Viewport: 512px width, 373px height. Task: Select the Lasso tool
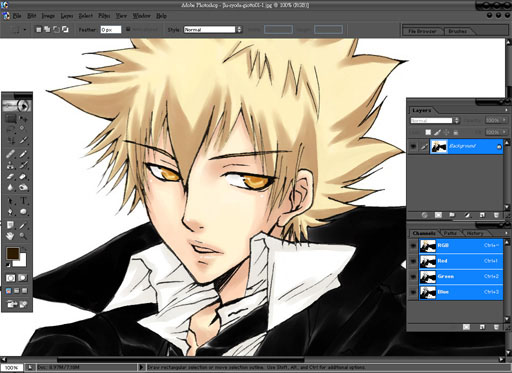[11, 129]
